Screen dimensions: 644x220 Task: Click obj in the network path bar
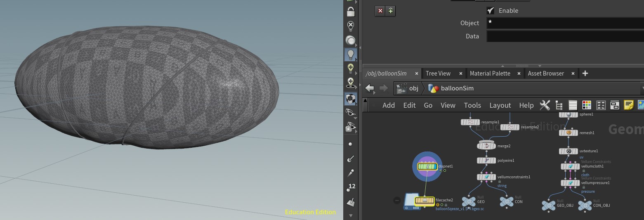[x=413, y=88]
